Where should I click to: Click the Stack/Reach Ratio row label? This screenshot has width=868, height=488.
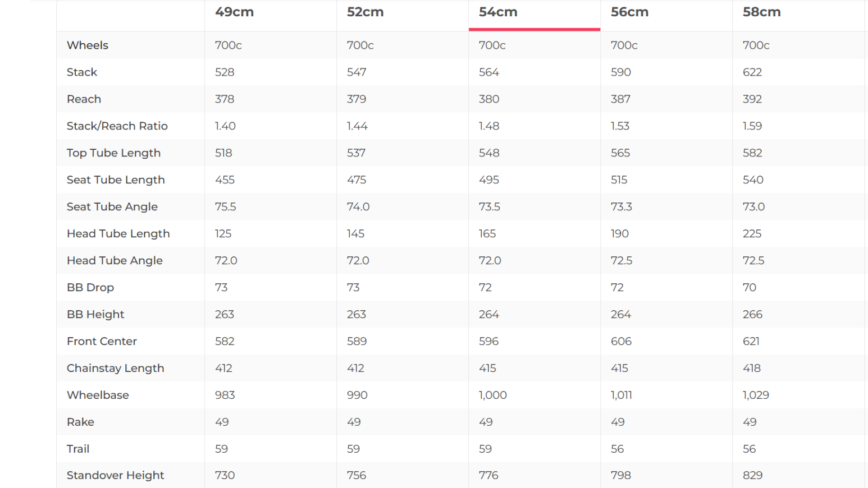117,126
